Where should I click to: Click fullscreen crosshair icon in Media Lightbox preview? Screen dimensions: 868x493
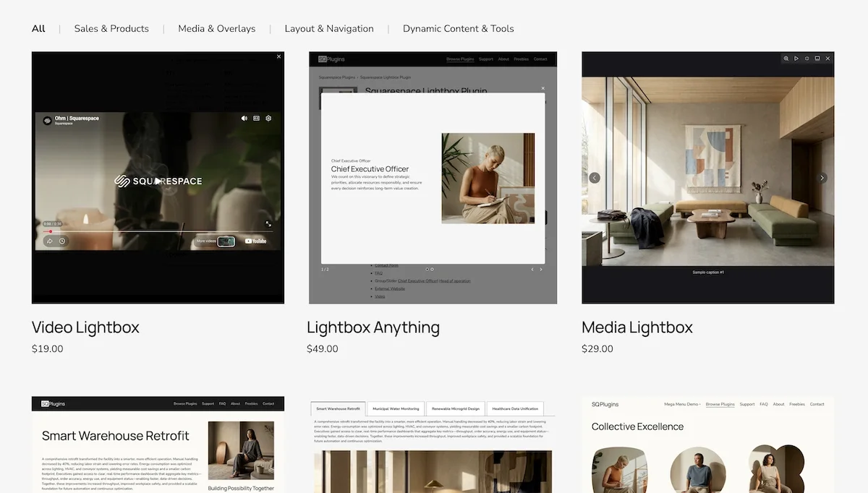click(x=807, y=58)
